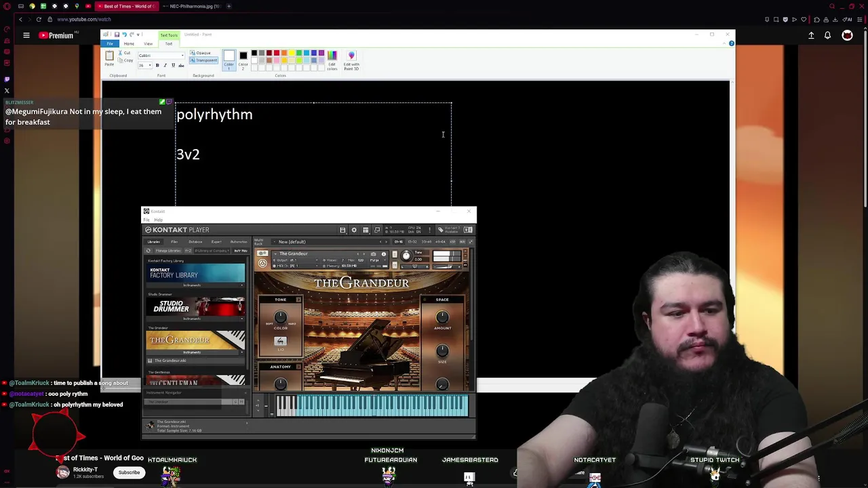Select the Color 1 box in Paint
This screenshot has height=488, width=868.
pyautogui.click(x=229, y=60)
